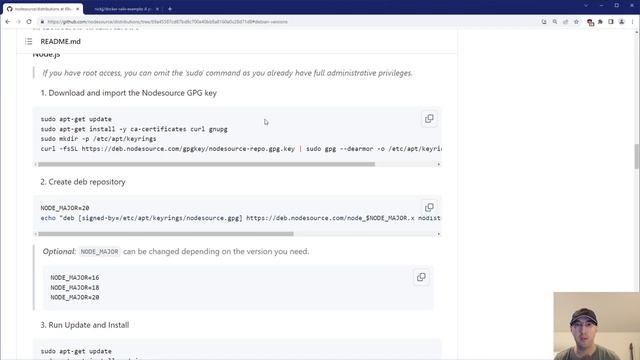
Task: Open the red extension icon
Action: [x=590, y=22]
